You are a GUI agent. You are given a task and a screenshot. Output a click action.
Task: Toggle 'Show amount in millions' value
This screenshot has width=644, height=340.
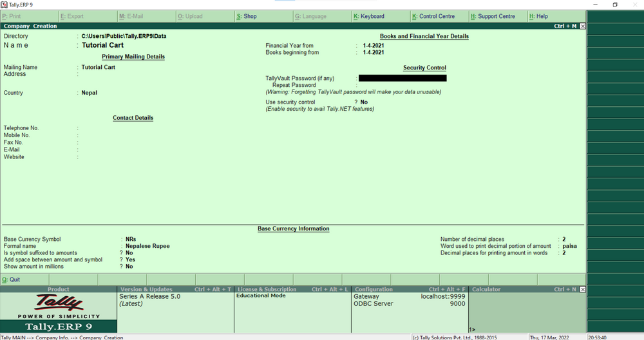click(x=129, y=267)
